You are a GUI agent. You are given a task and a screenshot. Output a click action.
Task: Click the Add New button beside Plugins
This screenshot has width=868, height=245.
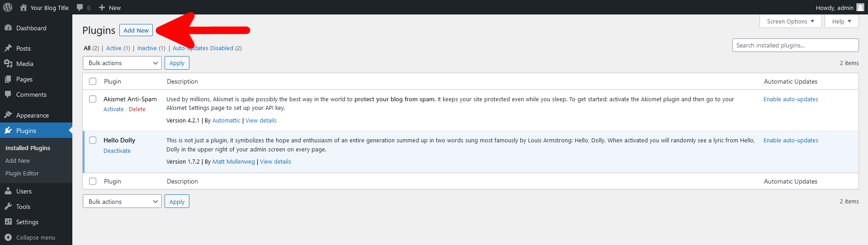136,30
